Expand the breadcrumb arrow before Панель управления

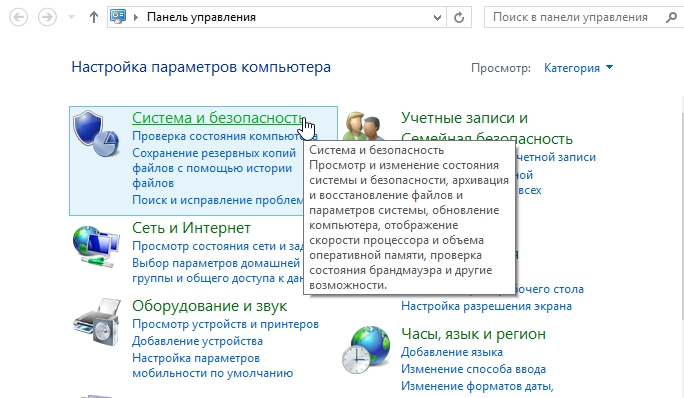[x=136, y=17]
